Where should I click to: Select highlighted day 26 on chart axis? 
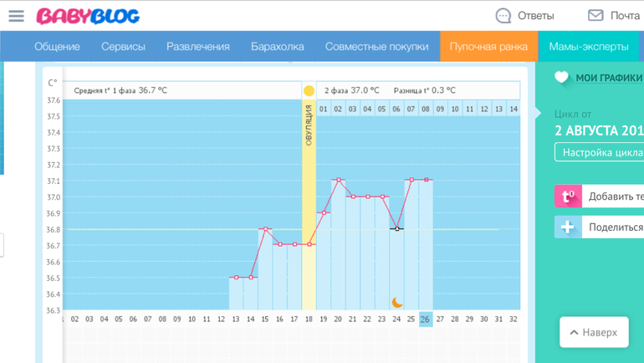425,319
